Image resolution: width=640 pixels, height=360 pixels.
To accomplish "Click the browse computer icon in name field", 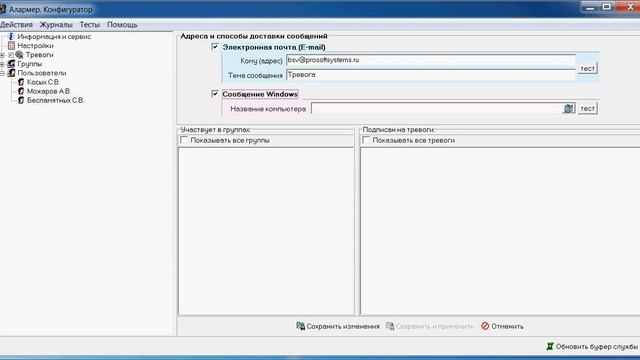I will click(569, 109).
